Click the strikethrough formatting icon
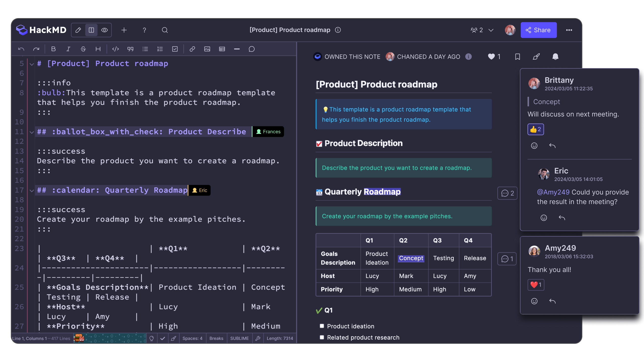This screenshot has height=362, width=644. click(83, 49)
